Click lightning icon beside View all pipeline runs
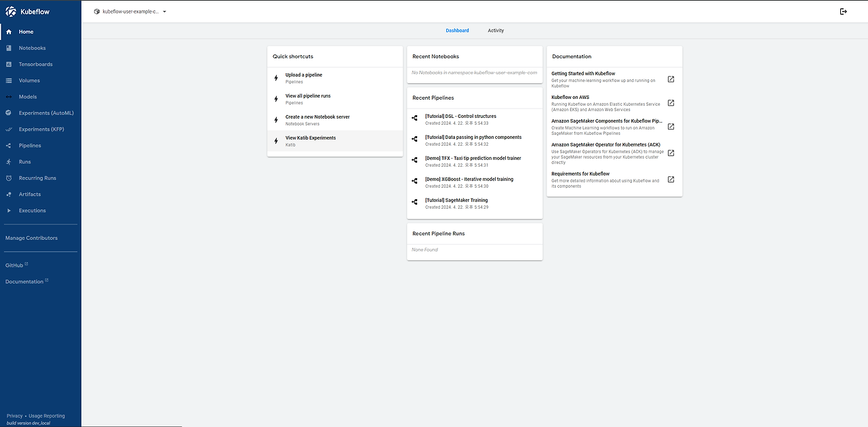This screenshot has width=868, height=427. coord(276,99)
